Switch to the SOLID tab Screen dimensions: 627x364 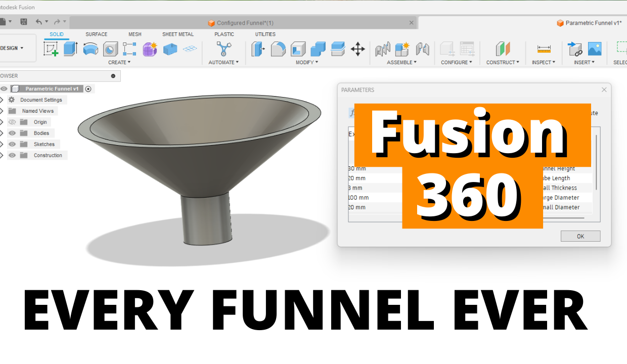(x=57, y=34)
